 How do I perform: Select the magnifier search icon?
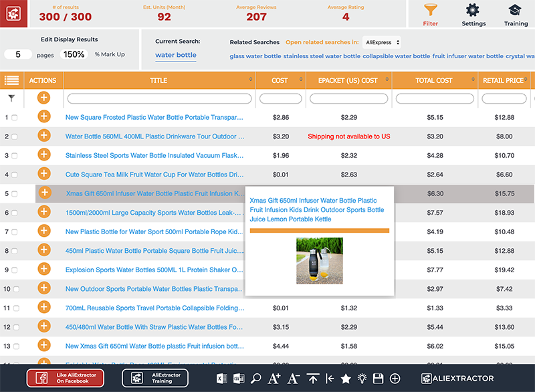pos(257,379)
